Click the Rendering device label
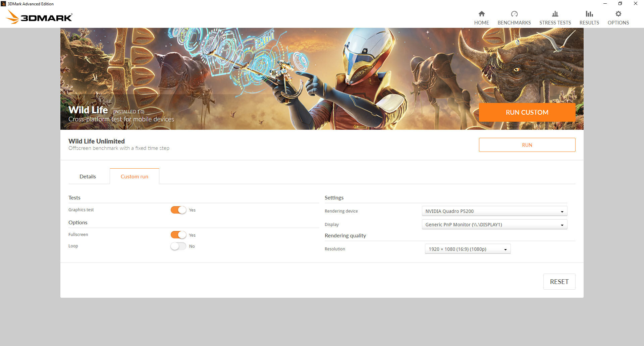 click(x=341, y=211)
